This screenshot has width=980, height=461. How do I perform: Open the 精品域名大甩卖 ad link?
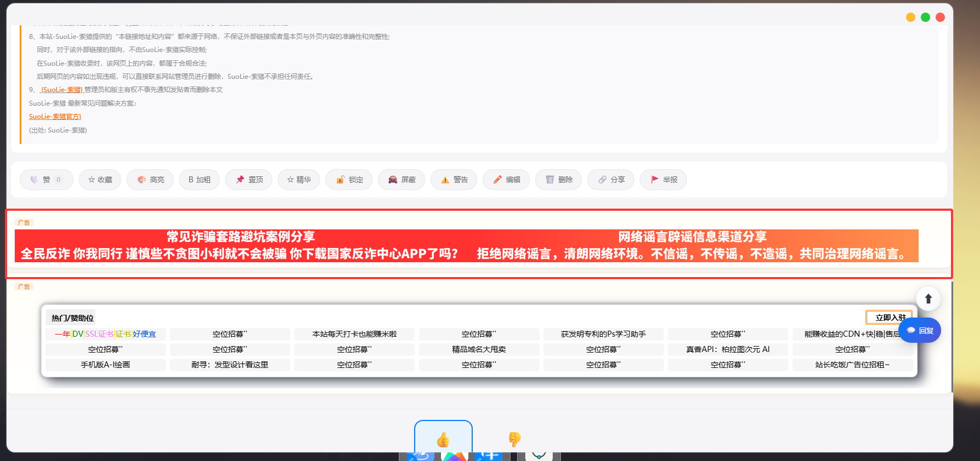(479, 349)
